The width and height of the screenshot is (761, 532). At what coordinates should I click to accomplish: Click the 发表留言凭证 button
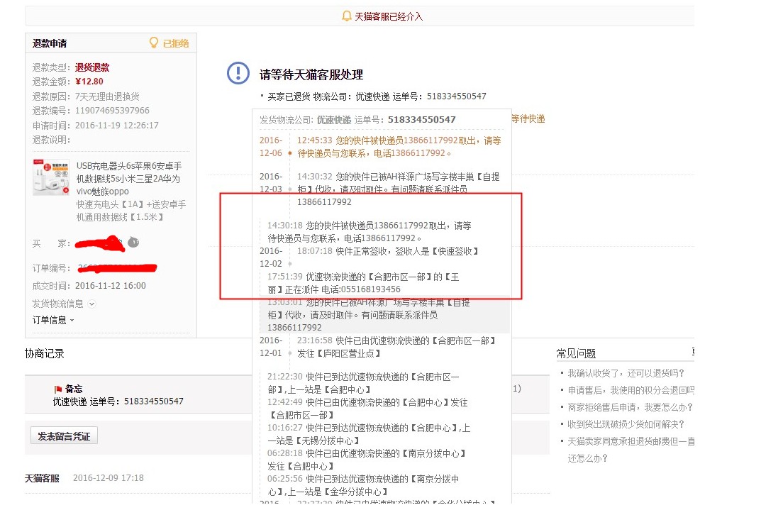64,436
